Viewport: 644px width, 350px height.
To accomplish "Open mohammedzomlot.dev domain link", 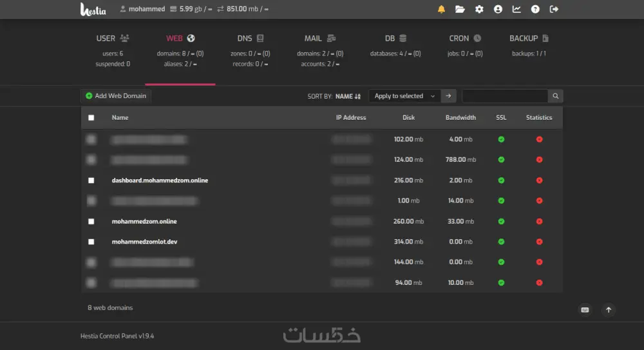I will point(144,242).
